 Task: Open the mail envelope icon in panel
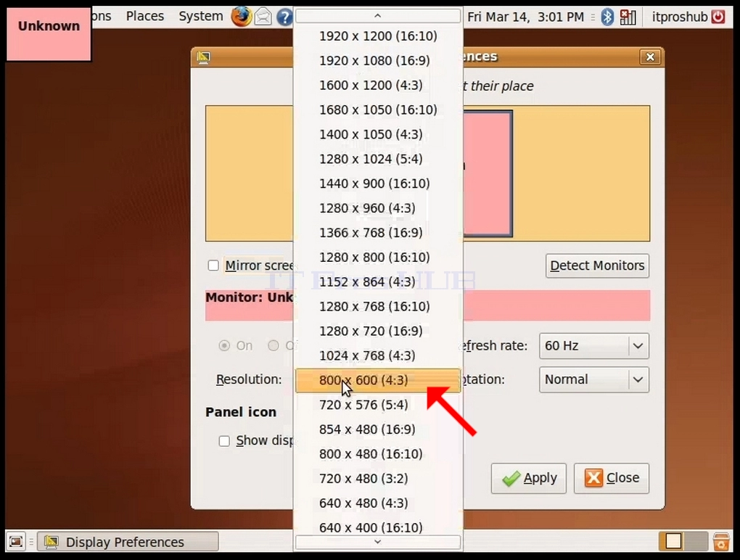click(263, 17)
